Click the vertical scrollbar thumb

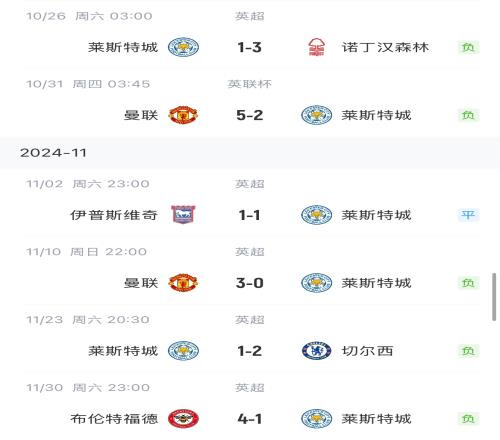(494, 297)
